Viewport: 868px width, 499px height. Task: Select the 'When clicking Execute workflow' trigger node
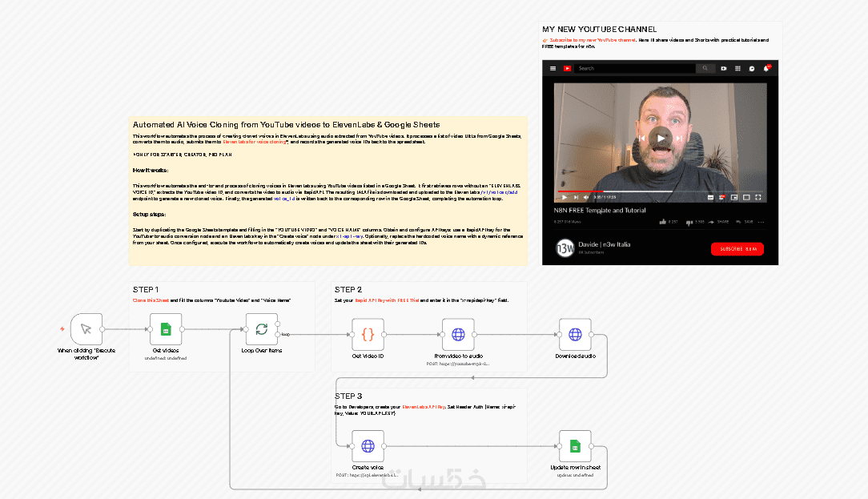86,329
